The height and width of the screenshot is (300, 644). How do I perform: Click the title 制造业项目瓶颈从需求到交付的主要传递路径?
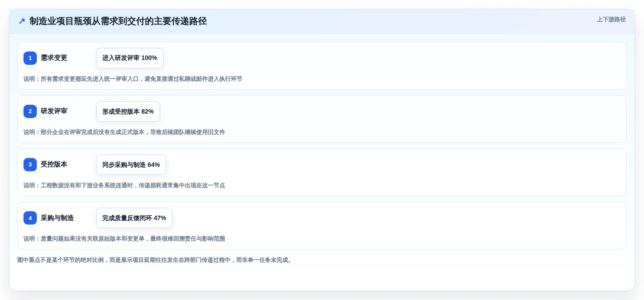118,21
